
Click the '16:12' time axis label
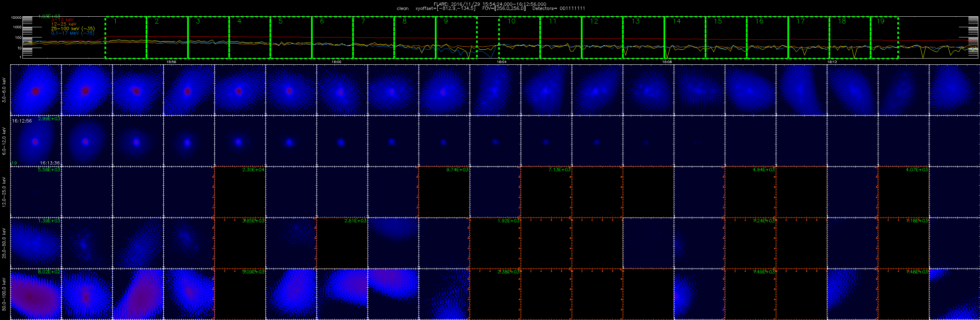832,62
